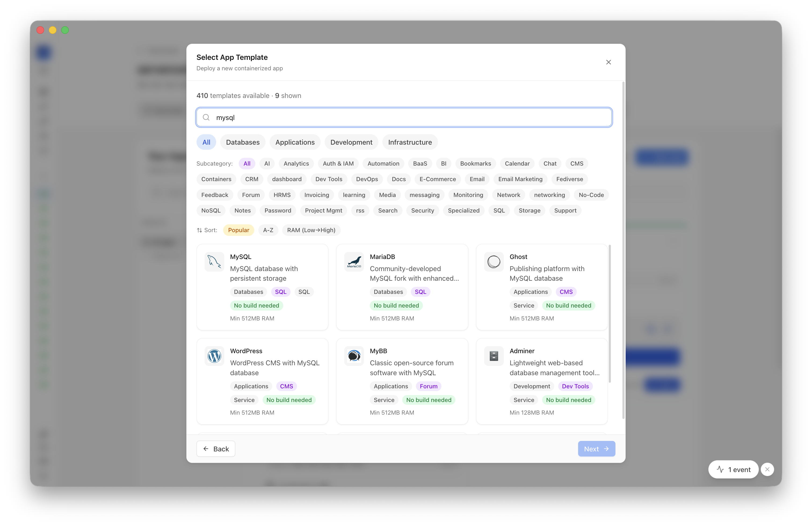The image size is (812, 526).
Task: Click Min 128MB RAM on Adminer card
Action: point(532,412)
